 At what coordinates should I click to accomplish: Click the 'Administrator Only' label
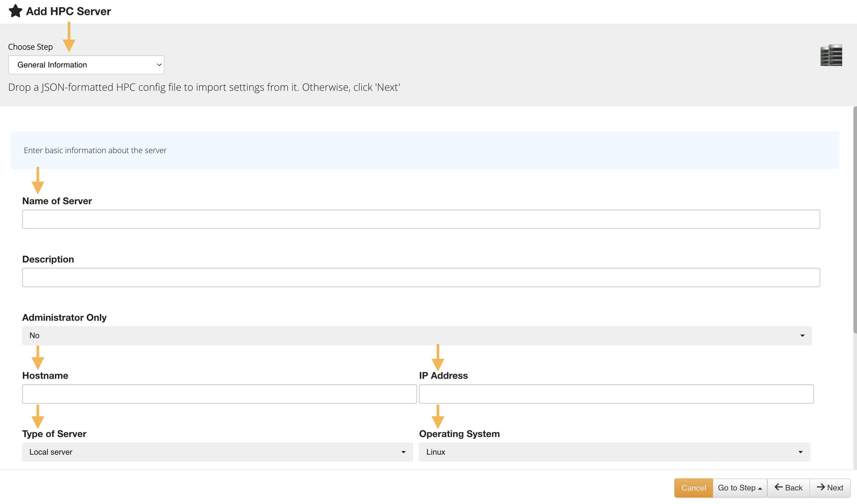tap(64, 318)
